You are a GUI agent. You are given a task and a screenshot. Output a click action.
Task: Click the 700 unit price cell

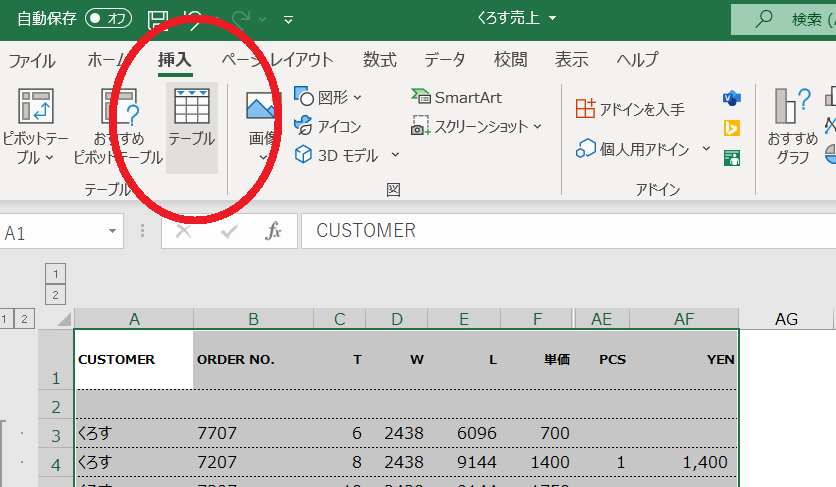coord(537,433)
